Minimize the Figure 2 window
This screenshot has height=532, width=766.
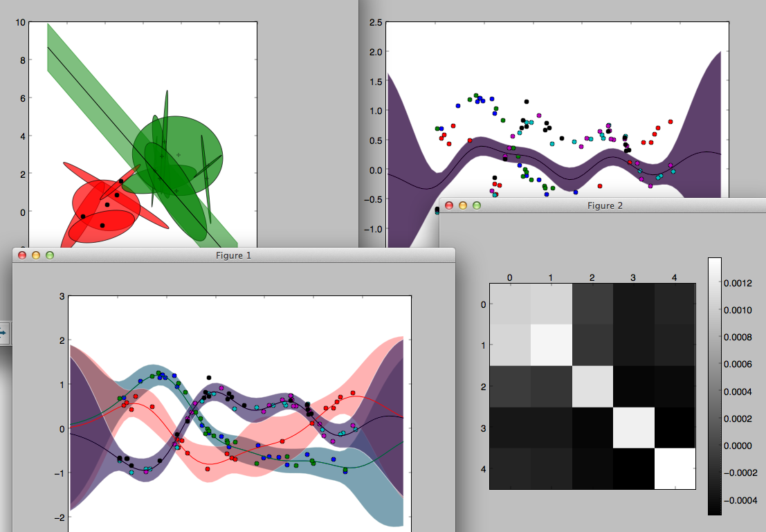[x=463, y=205]
